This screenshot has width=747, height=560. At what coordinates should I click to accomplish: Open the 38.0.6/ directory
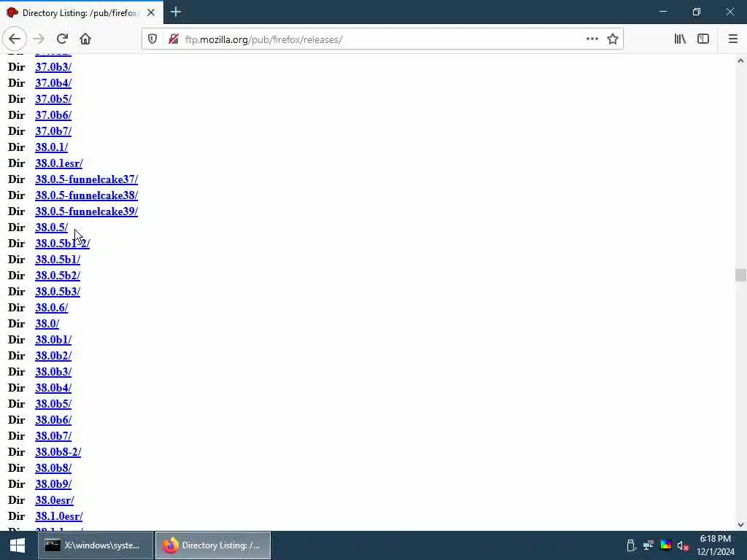pos(52,308)
